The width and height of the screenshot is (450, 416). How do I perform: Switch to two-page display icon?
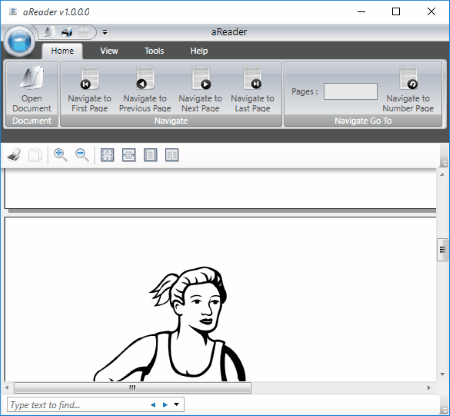click(x=172, y=155)
